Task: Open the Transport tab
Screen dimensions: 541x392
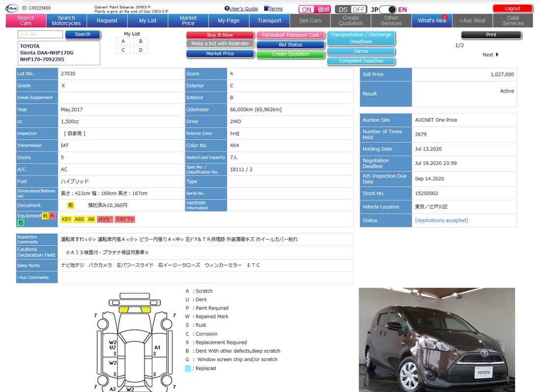Action: point(270,21)
